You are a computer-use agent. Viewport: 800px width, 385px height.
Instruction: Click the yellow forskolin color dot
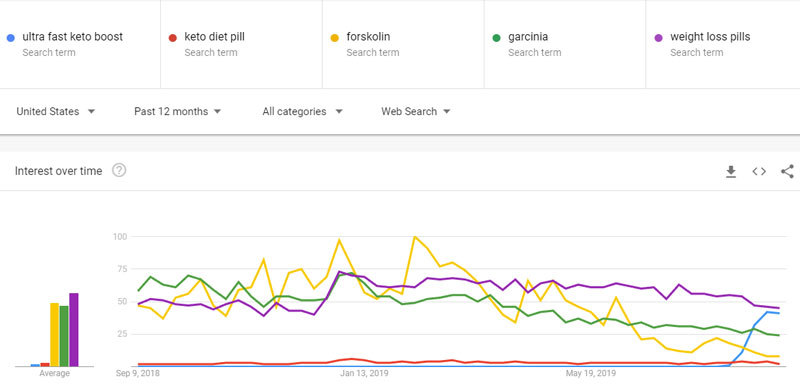pyautogui.click(x=335, y=38)
